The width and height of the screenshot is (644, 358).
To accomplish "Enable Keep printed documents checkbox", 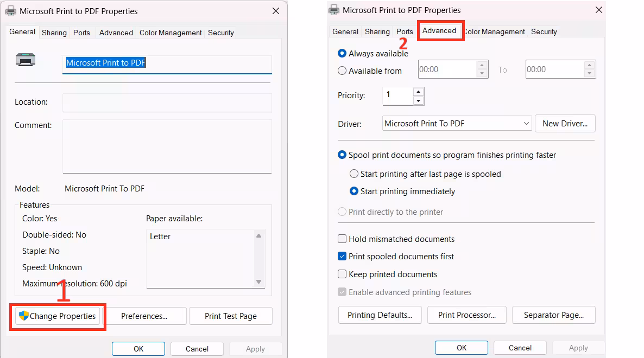I will (x=342, y=274).
